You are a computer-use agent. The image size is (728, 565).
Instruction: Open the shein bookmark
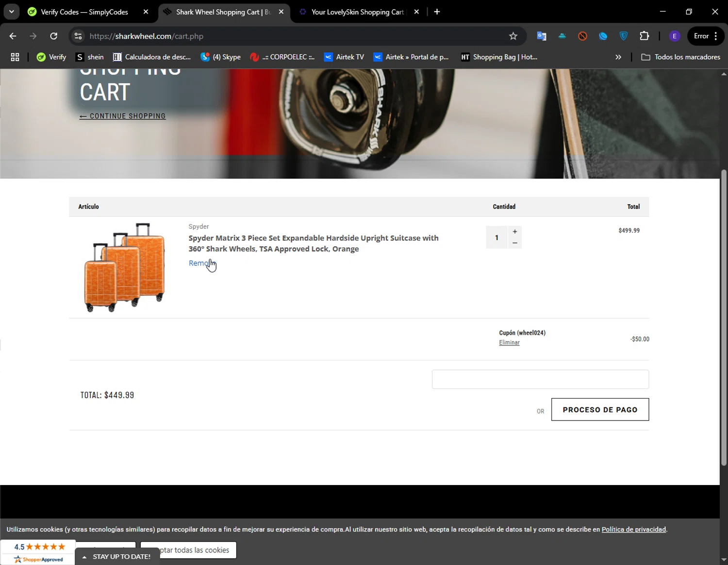(x=90, y=57)
